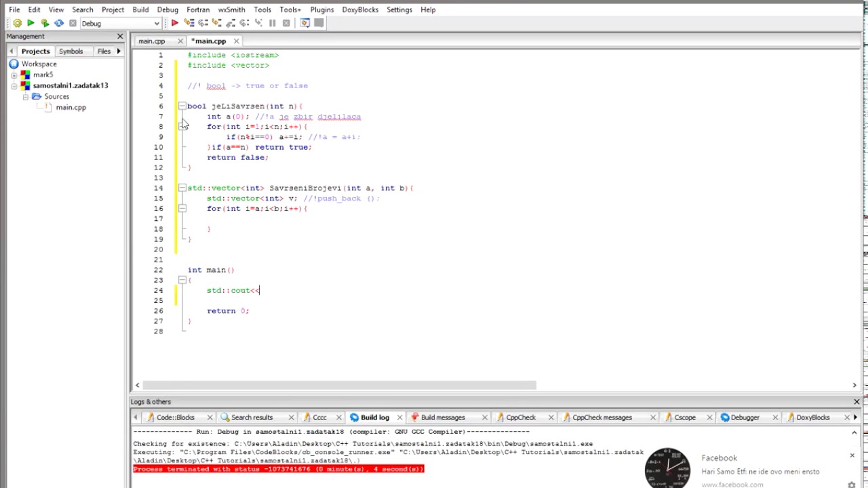Fold SavrseniBrojevi function at line 14

click(x=182, y=188)
